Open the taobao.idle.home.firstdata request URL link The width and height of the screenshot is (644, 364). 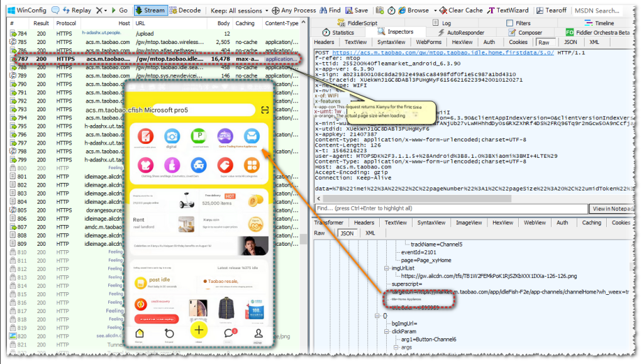(443, 53)
